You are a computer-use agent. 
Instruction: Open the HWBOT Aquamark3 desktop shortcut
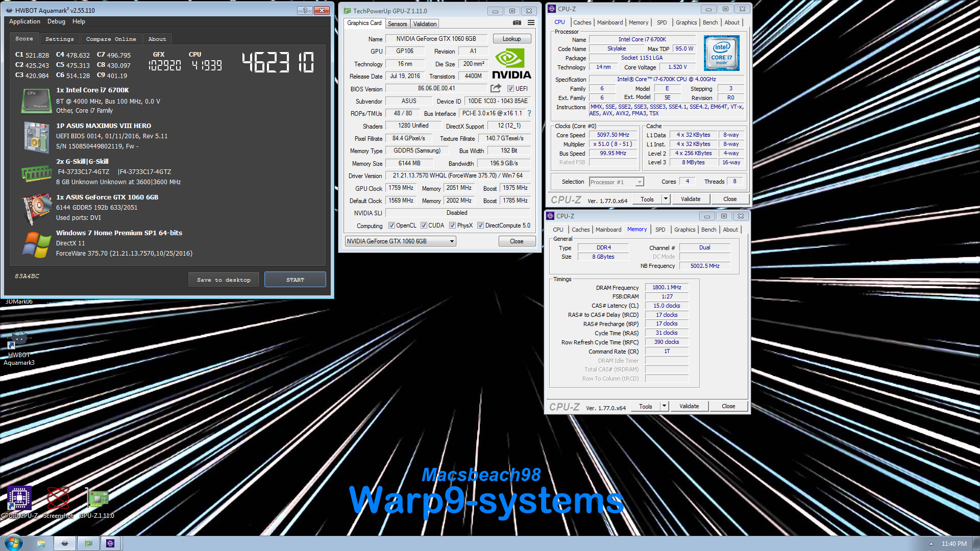[x=19, y=347]
